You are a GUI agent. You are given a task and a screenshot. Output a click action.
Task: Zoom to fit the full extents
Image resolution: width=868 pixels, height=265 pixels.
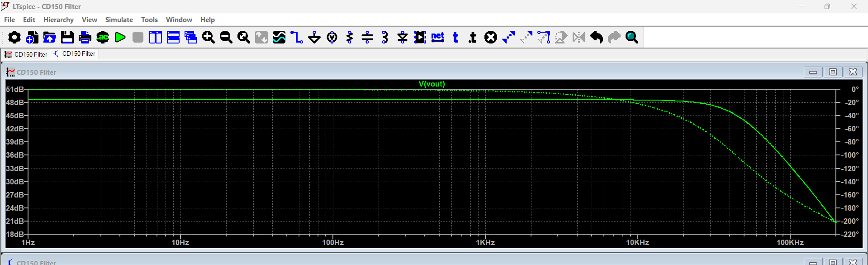[x=244, y=37]
